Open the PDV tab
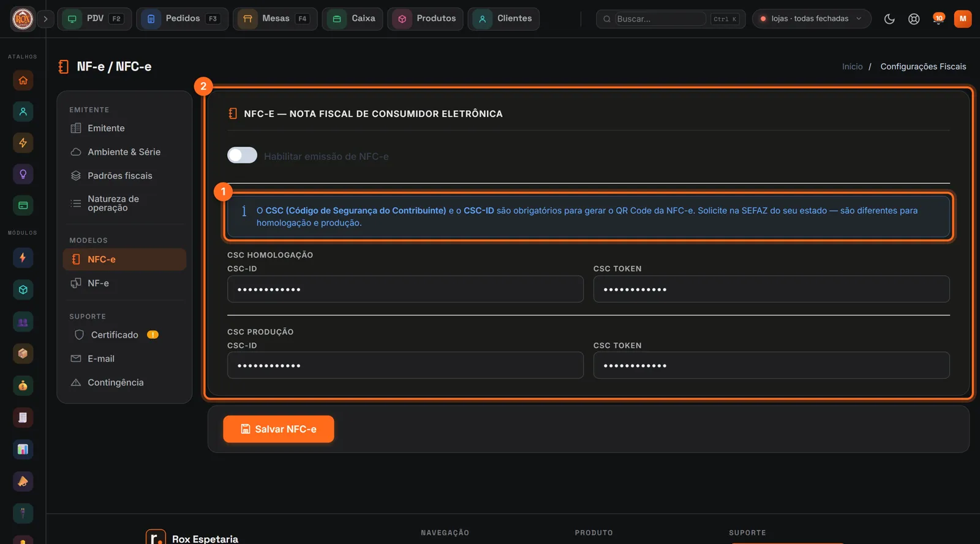Viewport: 980px width, 544px height. pyautogui.click(x=94, y=19)
